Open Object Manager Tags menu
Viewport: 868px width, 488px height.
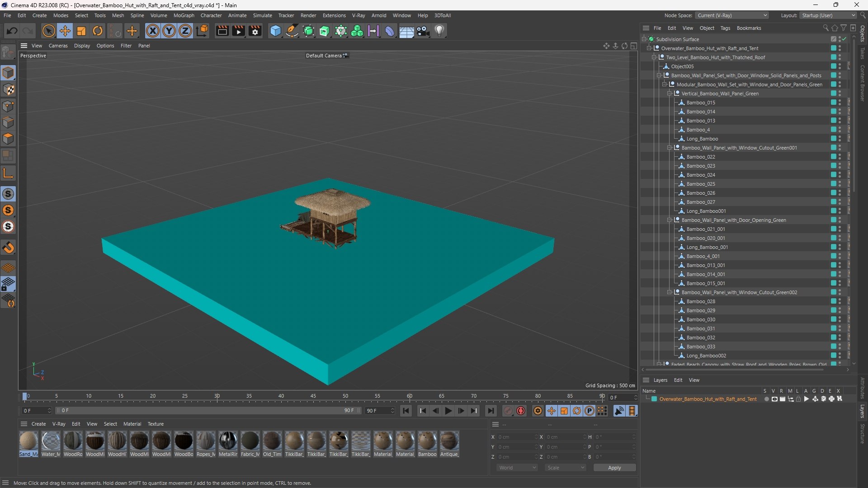click(725, 28)
